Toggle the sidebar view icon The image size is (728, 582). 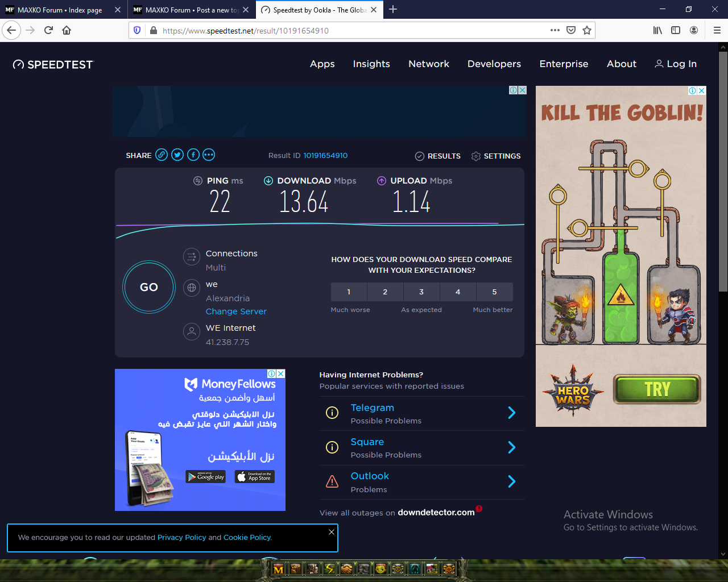pos(676,30)
